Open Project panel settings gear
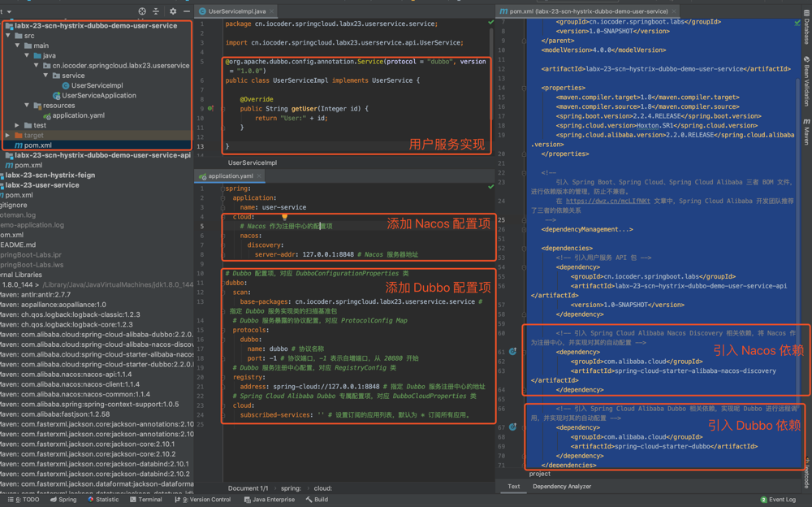 point(173,11)
